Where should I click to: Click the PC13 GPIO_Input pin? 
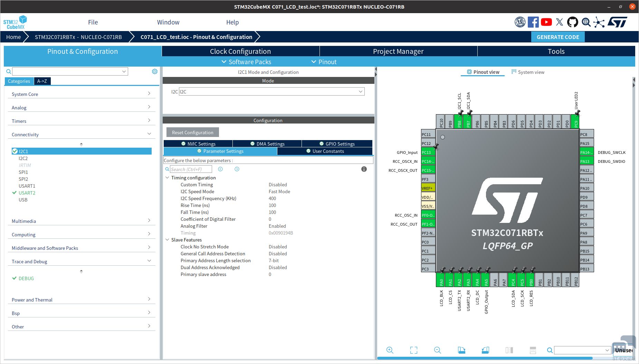pyautogui.click(x=428, y=152)
